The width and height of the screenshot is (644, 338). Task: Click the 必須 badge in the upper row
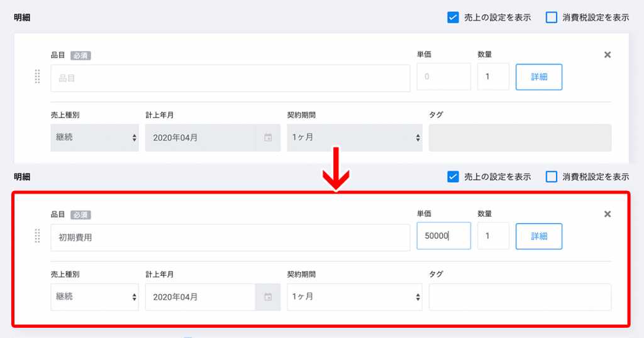point(80,55)
